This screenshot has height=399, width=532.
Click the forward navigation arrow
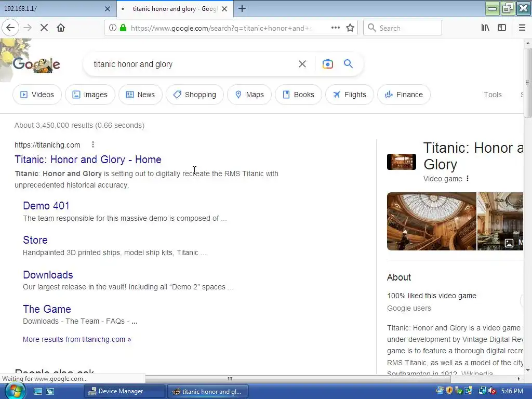pyautogui.click(x=28, y=28)
